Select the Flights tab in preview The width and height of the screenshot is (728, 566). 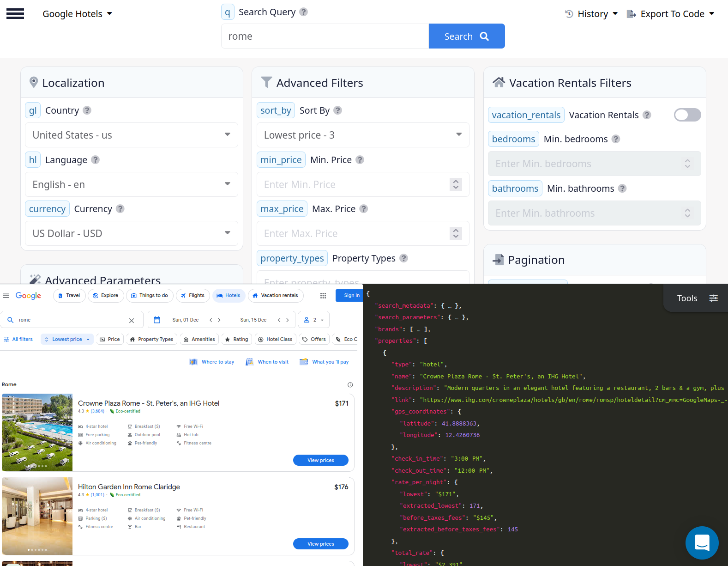coord(193,296)
